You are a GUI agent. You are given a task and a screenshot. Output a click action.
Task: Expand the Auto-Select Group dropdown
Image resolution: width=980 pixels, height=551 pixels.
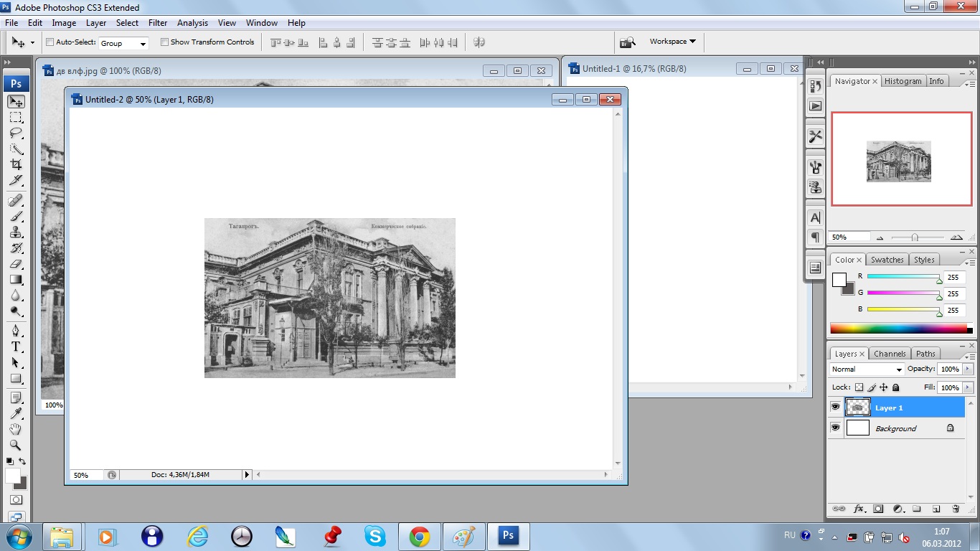123,43
